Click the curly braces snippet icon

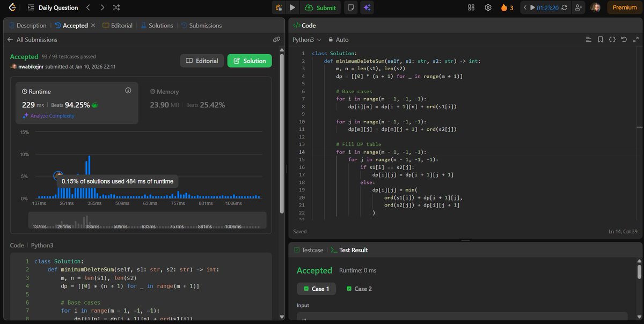tap(612, 40)
